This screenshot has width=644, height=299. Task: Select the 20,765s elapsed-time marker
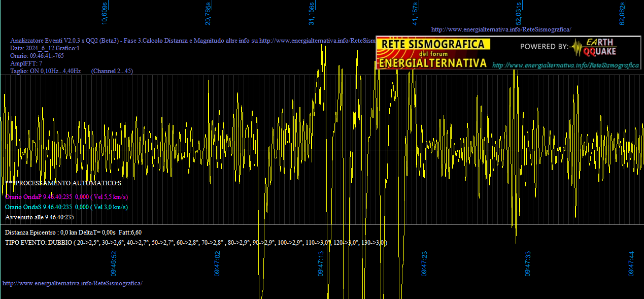(x=208, y=14)
